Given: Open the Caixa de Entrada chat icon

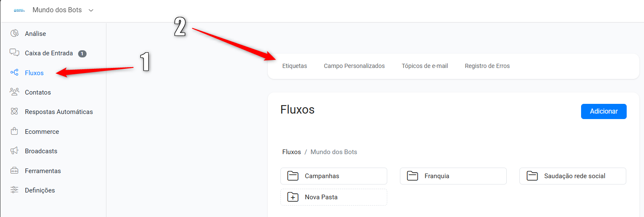Looking at the screenshot, I should [x=15, y=53].
